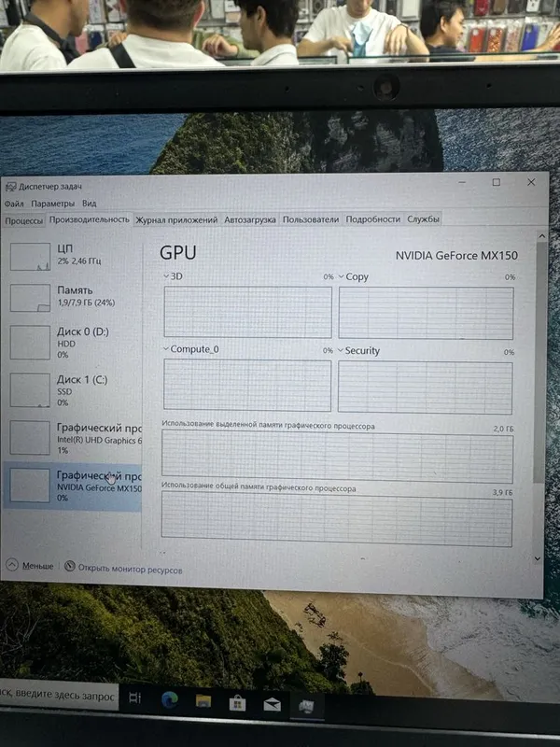Click the GPU heading text
The height and width of the screenshot is (747, 560).
178,252
